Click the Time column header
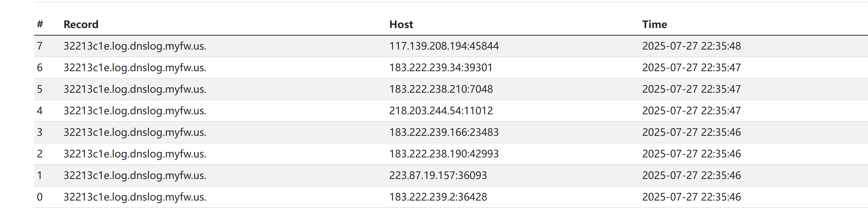This screenshot has height=216, width=868. (654, 24)
